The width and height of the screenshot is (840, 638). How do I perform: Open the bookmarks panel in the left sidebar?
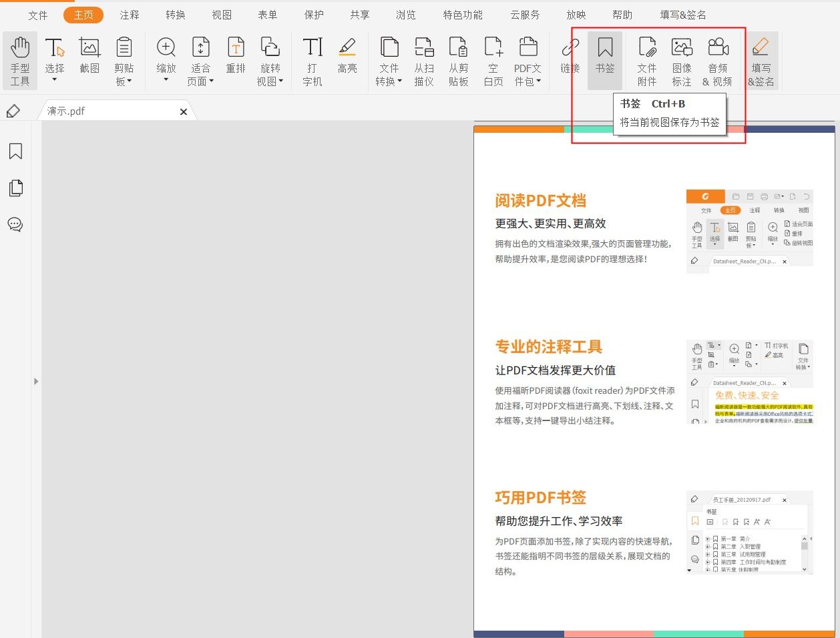[15, 151]
